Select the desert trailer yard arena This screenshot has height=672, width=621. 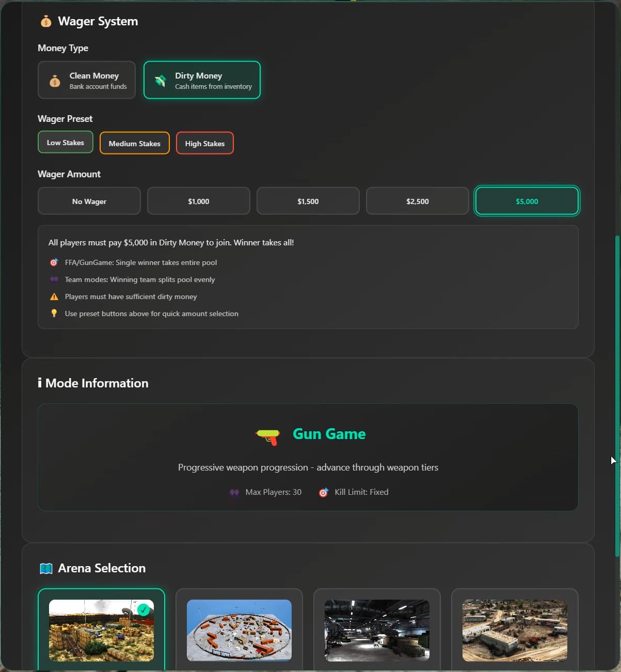click(515, 630)
